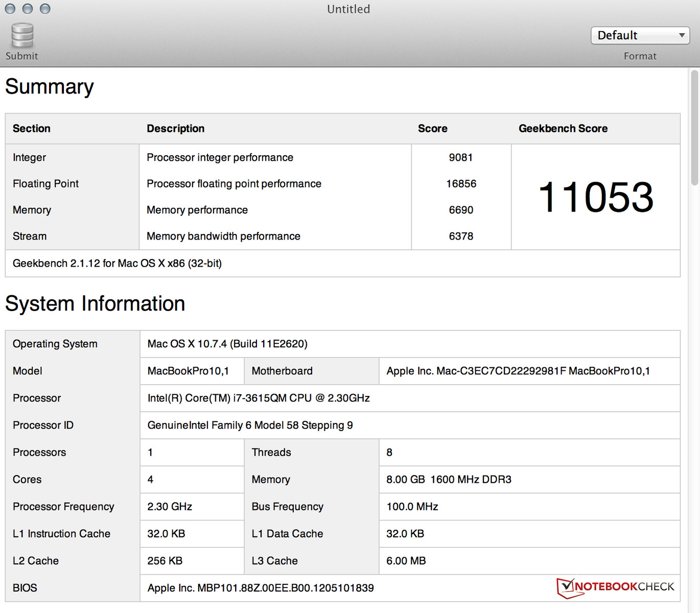The width and height of the screenshot is (700, 613).
Task: Click the minimize window button
Action: tap(28, 9)
